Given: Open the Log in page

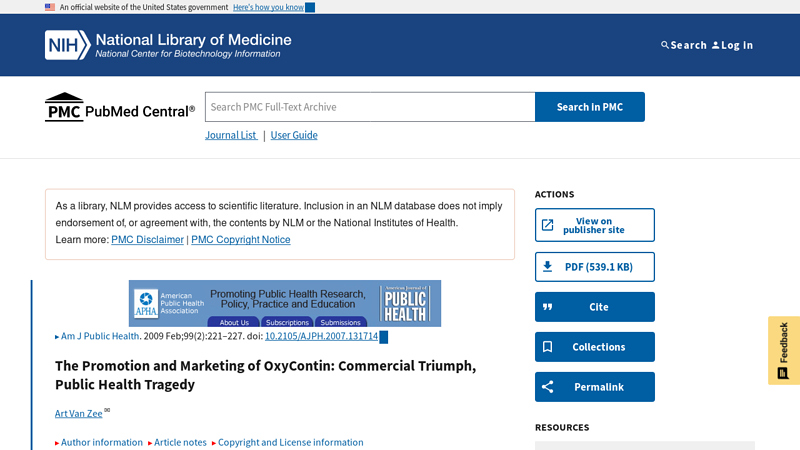Looking at the screenshot, I should (733, 45).
